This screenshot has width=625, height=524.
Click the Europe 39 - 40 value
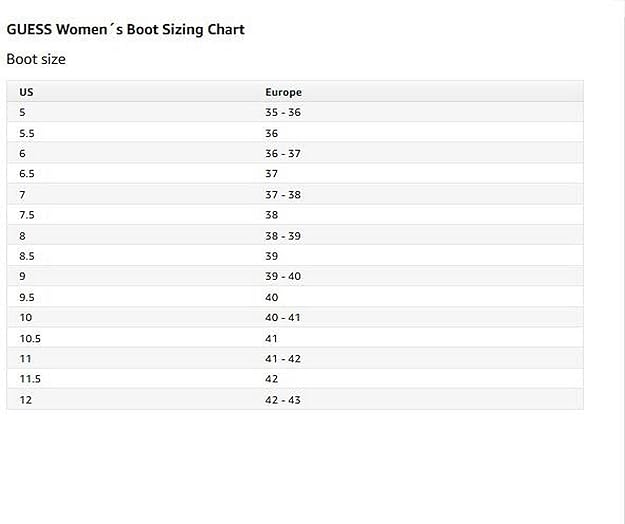point(283,276)
